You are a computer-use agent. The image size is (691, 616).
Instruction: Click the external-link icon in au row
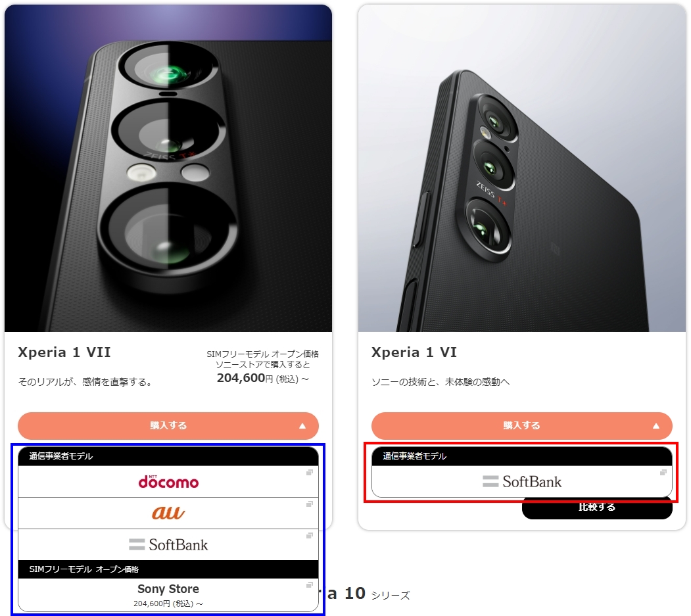point(310,504)
